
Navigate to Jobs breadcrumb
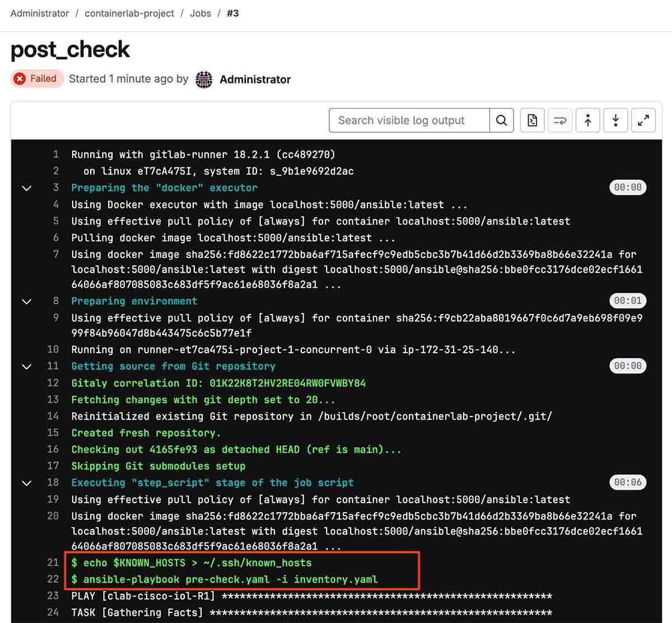pos(200,13)
